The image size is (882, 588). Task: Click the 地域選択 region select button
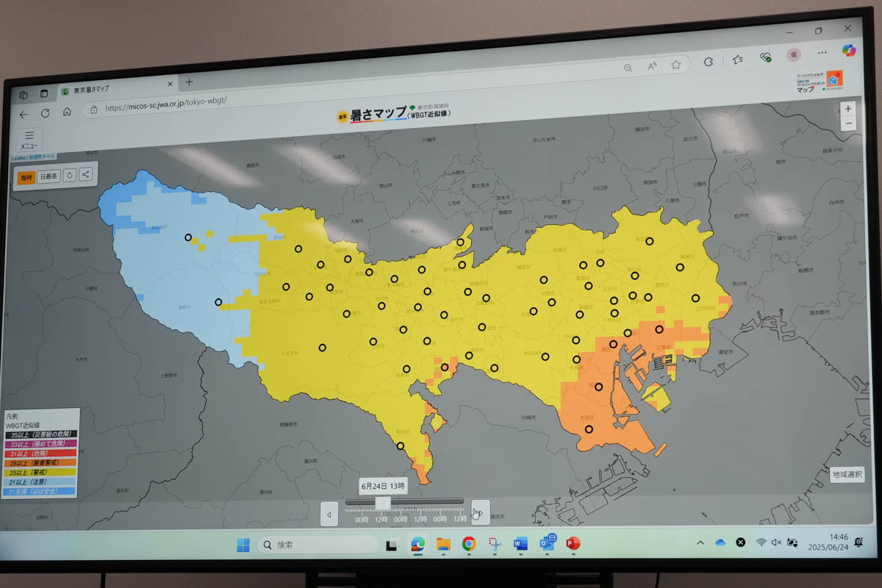click(847, 475)
